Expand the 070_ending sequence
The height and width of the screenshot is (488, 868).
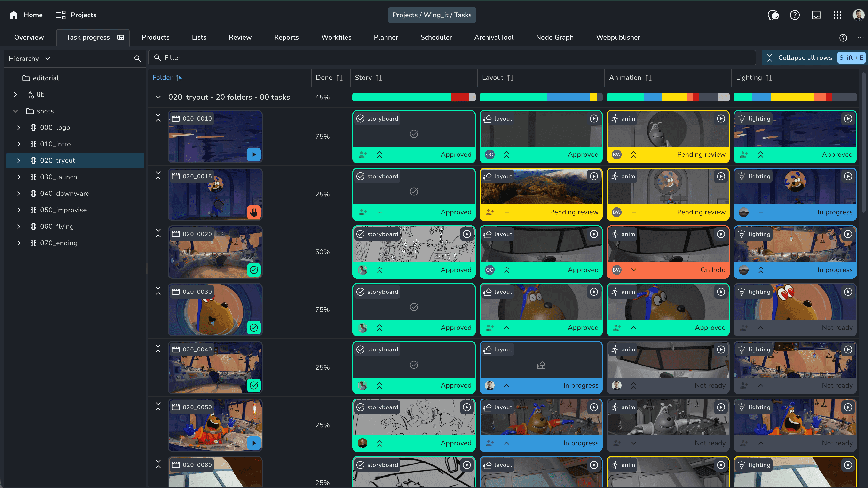(x=19, y=243)
